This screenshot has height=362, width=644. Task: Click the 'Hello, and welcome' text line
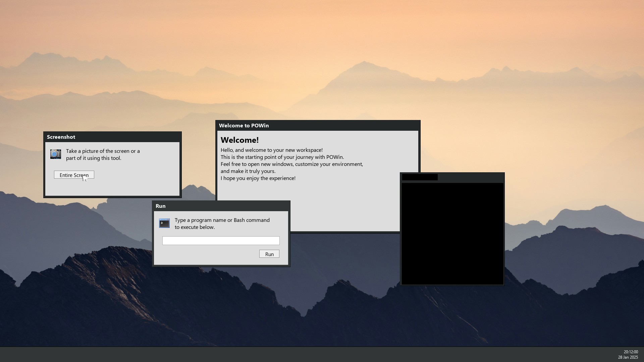pos(271,150)
